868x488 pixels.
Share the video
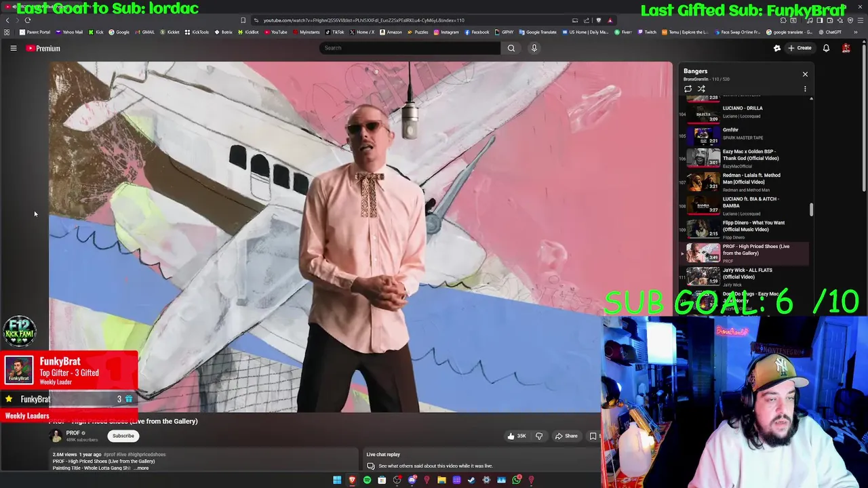(x=566, y=436)
